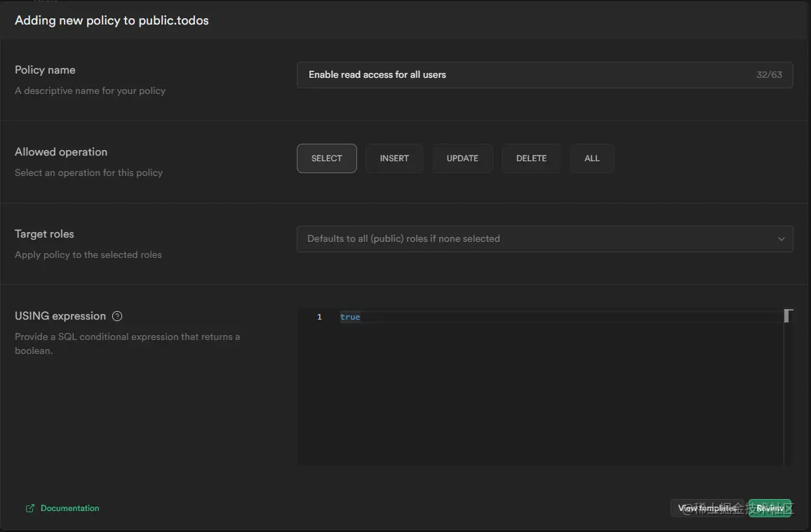Click the 32/63 character counter
This screenshot has width=811, height=532.
[769, 75]
